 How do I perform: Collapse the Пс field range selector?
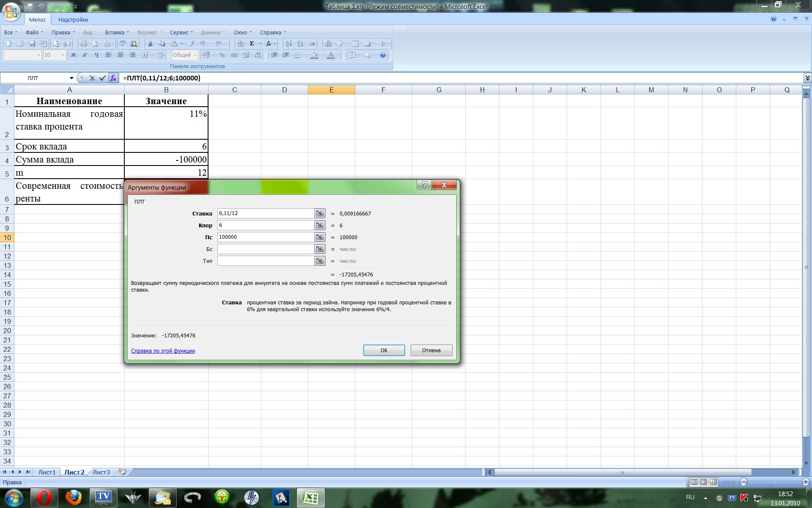click(x=320, y=237)
